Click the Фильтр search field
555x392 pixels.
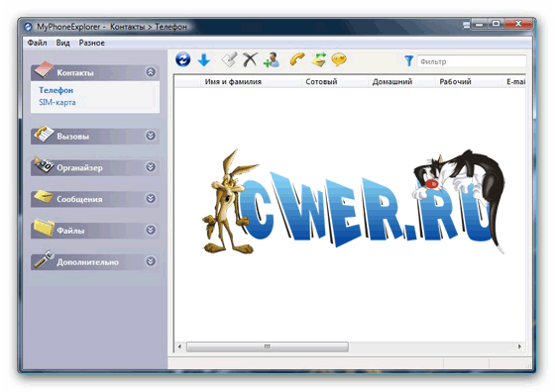(472, 61)
